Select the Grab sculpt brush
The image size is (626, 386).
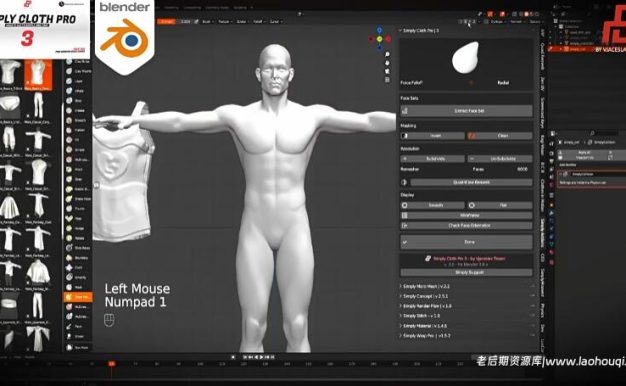click(x=78, y=179)
